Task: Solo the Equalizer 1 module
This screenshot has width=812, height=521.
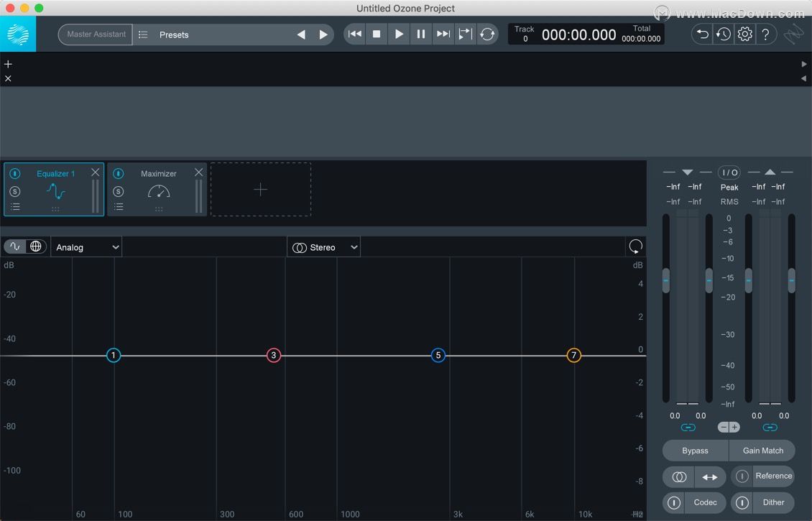Action: tap(15, 191)
